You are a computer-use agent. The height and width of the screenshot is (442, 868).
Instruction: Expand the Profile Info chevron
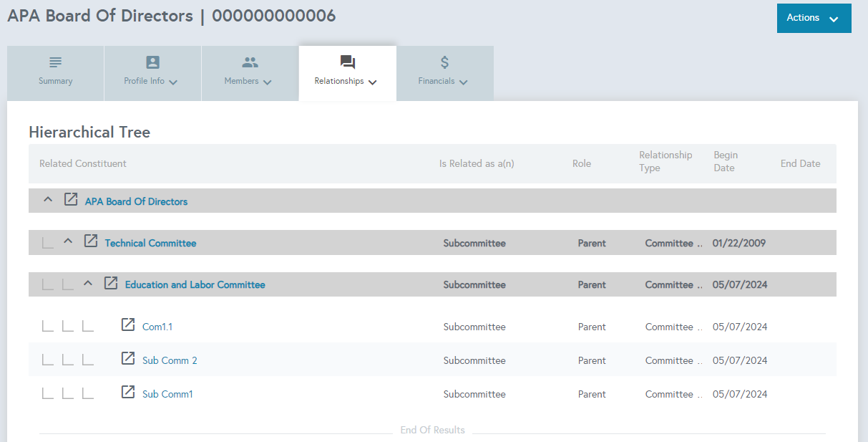click(173, 82)
